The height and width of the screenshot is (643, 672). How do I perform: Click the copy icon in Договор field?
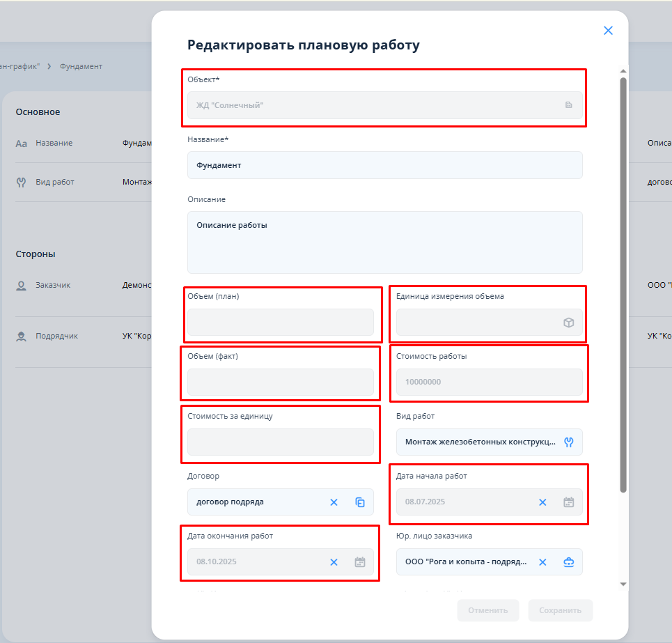(360, 502)
